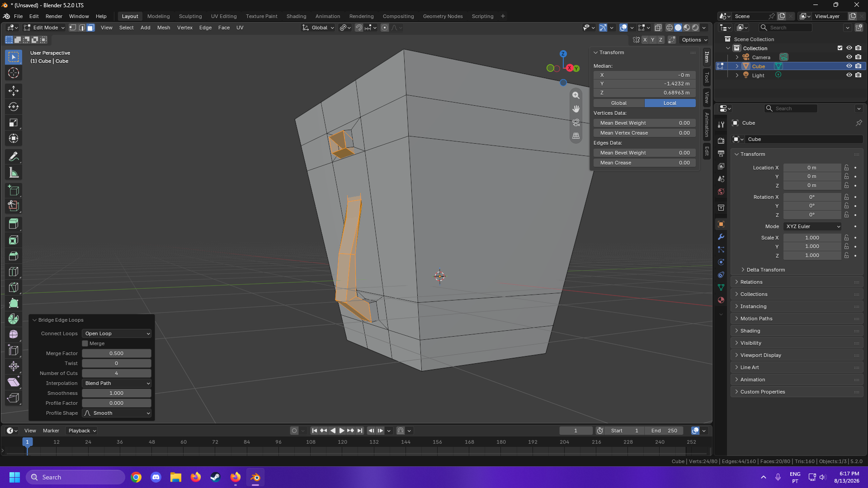The image size is (868, 488).
Task: Select the Scale tool
Action: (14, 122)
